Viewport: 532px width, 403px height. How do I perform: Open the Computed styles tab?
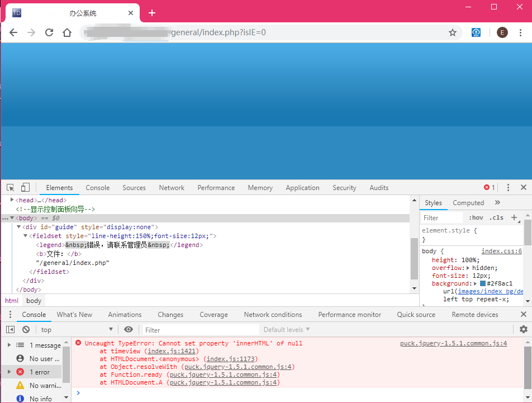click(x=468, y=203)
